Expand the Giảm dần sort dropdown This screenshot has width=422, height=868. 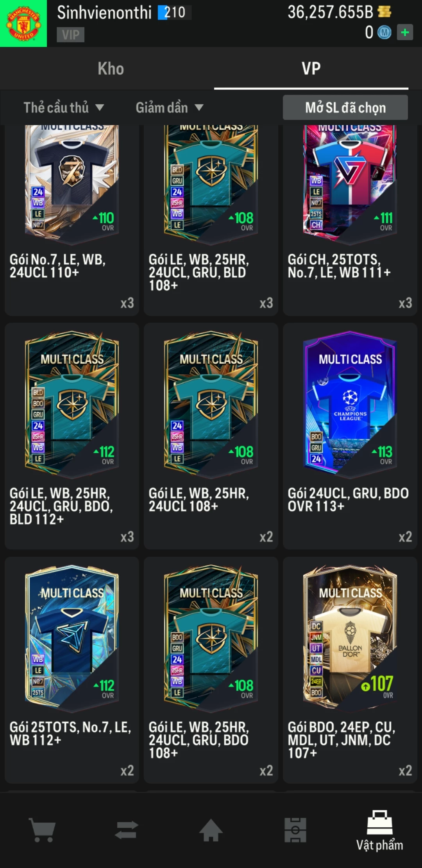(170, 108)
